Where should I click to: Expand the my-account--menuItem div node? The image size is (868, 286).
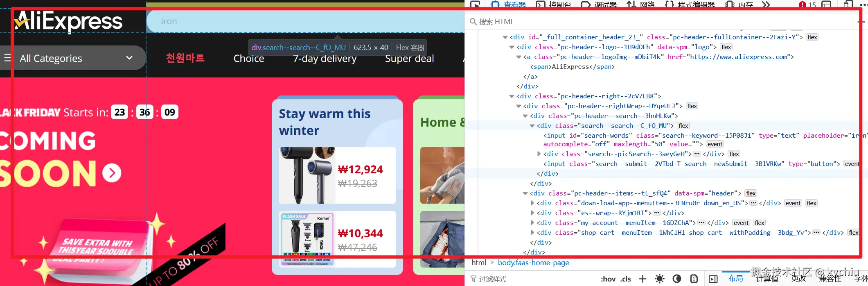click(x=532, y=223)
